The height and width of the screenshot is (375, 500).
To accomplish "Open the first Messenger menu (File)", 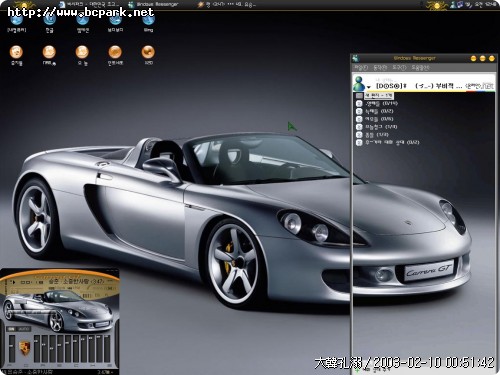I will 360,68.
